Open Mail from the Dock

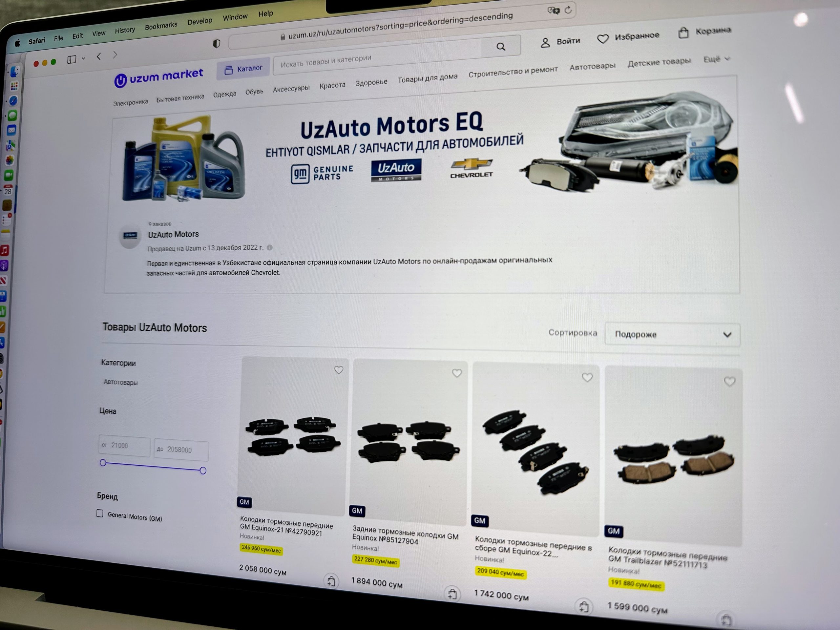pos(12,130)
